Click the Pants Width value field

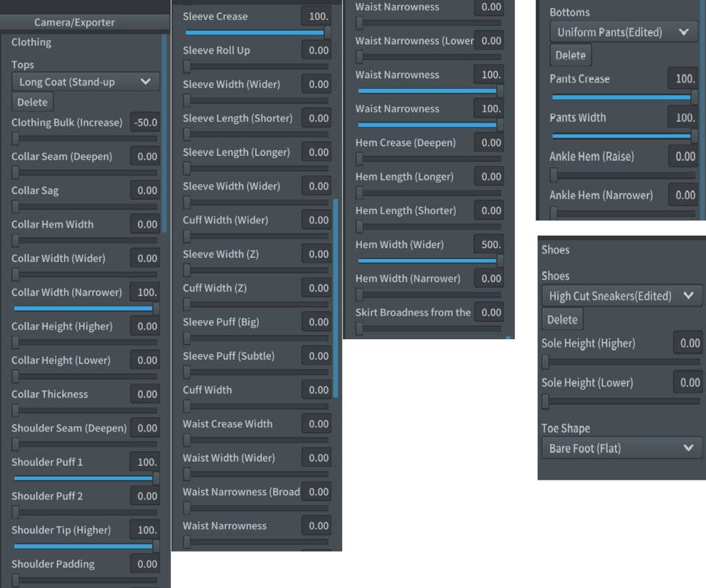pyautogui.click(x=683, y=117)
